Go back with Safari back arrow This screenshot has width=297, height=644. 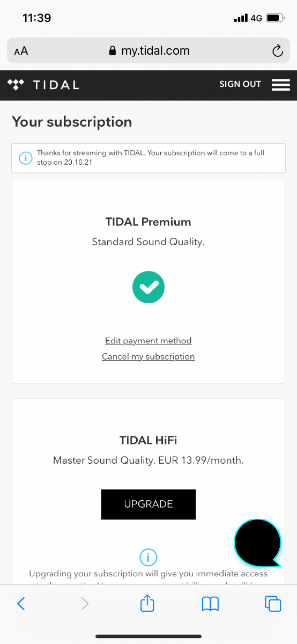(21, 604)
